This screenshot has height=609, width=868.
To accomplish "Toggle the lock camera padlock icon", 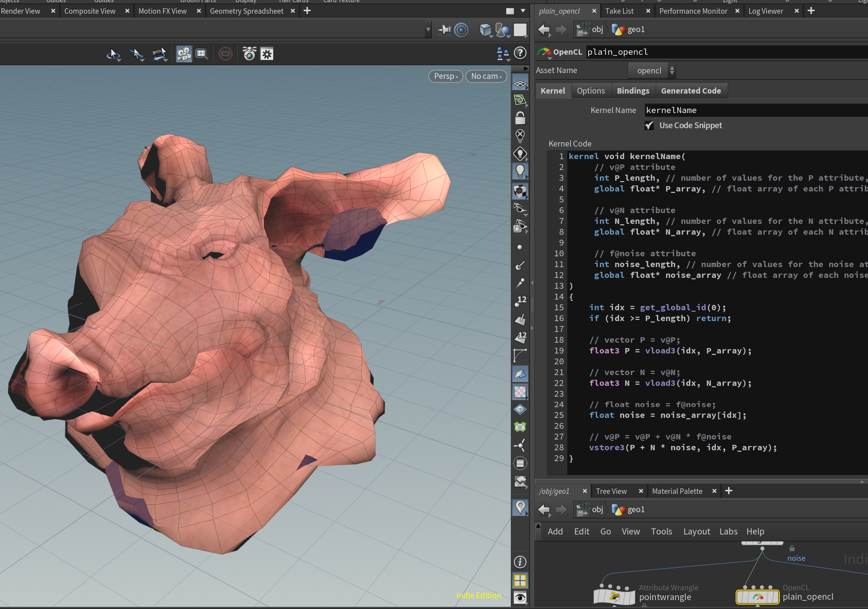I will click(520, 118).
